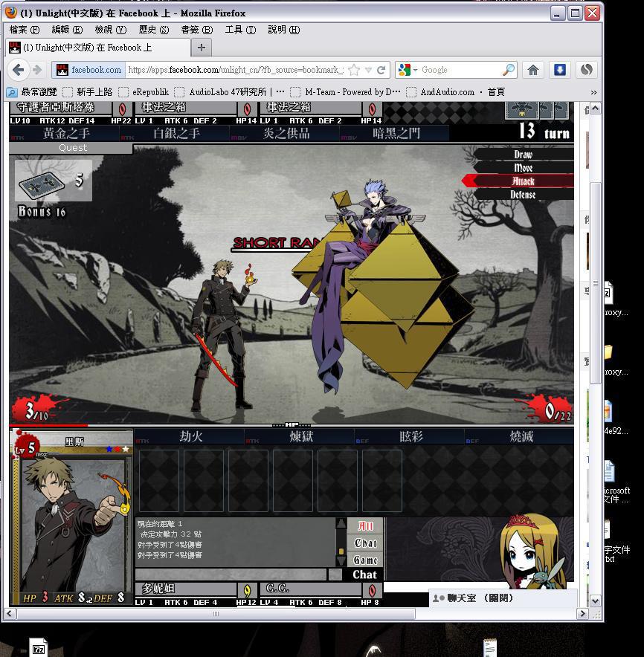Click the 7z file icon on desktop

[39, 648]
